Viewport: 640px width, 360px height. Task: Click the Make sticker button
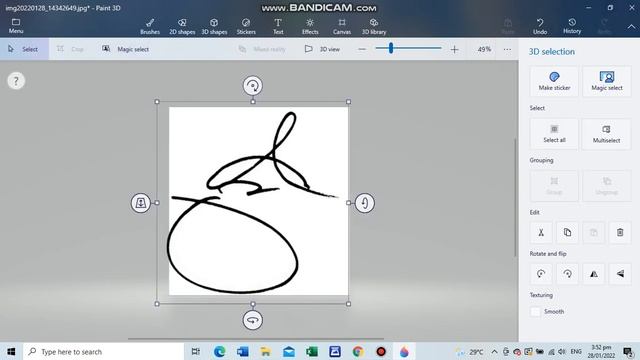(554, 81)
